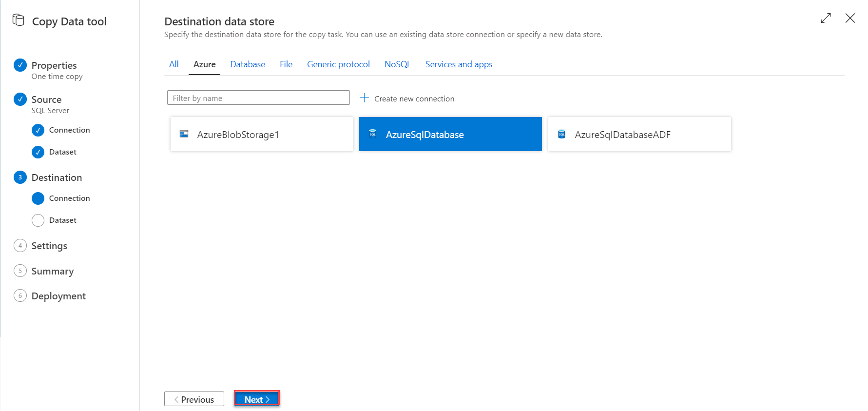Click the Next button

coord(256,399)
